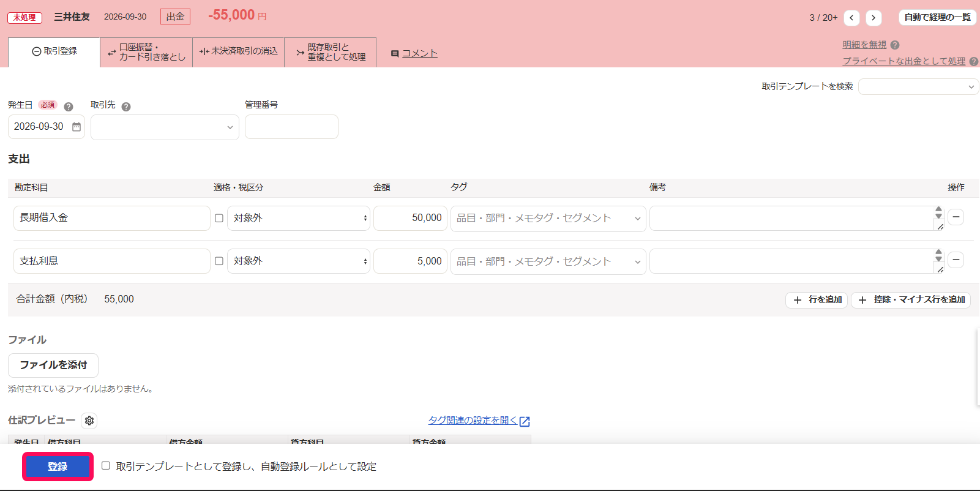Enable 取引テンプレートとして登録 checkbox
This screenshot has width=980, height=491.
point(106,466)
